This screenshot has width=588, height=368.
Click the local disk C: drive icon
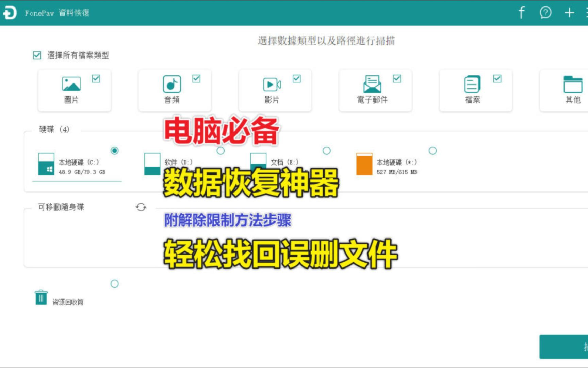click(x=46, y=164)
